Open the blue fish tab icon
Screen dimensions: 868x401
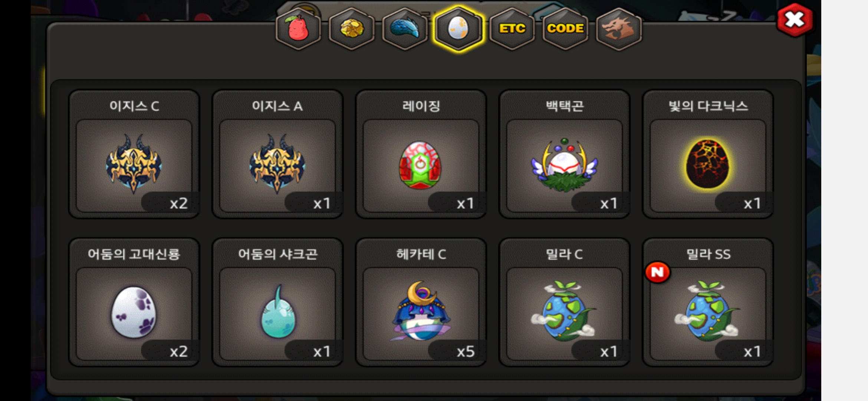coord(405,29)
